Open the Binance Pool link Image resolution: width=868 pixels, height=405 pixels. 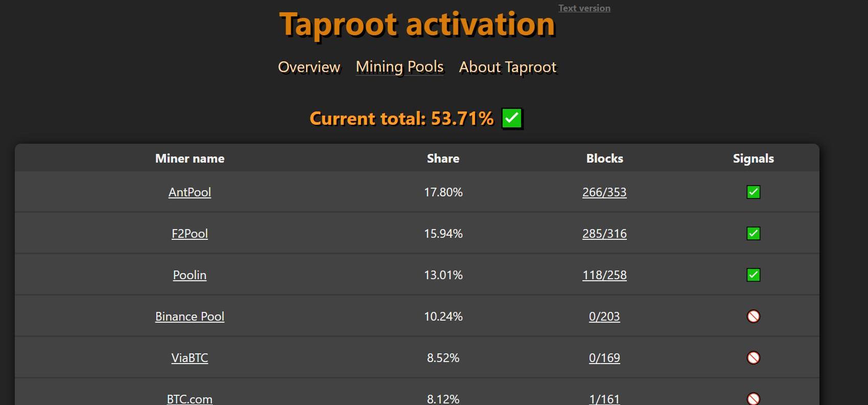pos(190,317)
